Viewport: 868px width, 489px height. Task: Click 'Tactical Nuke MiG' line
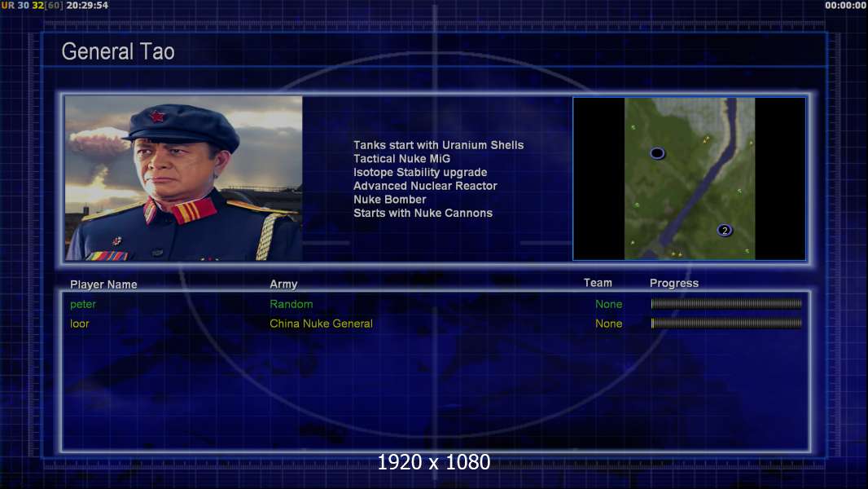point(402,158)
